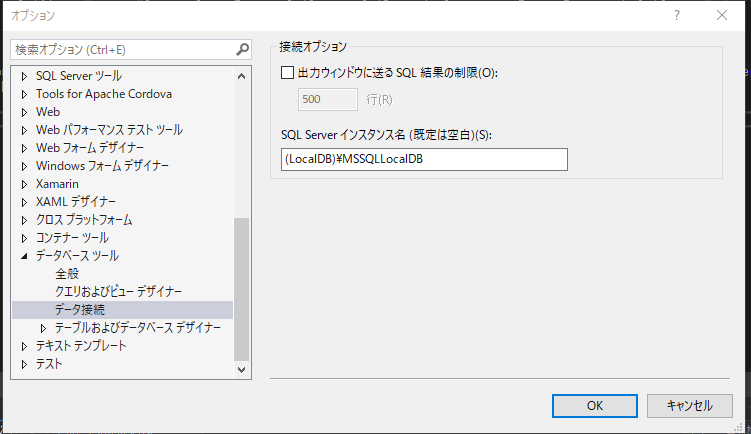Select the コンテナー ツール item
Screen dimensions: 751x434
click(72, 238)
